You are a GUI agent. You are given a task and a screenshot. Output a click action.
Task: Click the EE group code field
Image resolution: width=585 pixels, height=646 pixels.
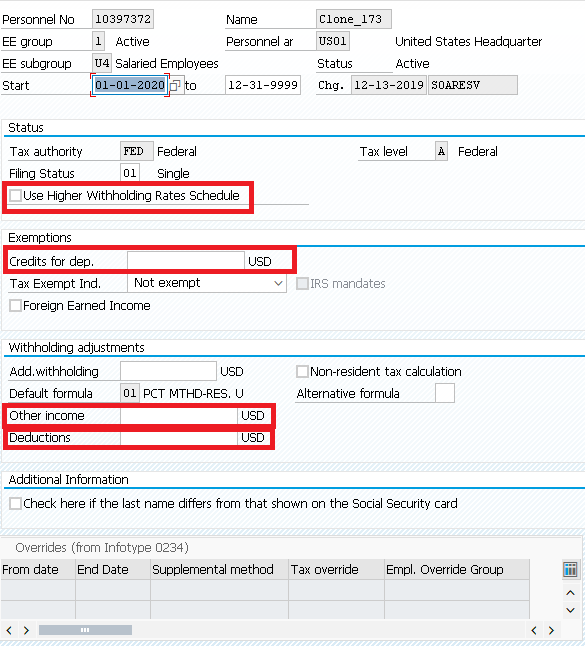[x=98, y=41]
